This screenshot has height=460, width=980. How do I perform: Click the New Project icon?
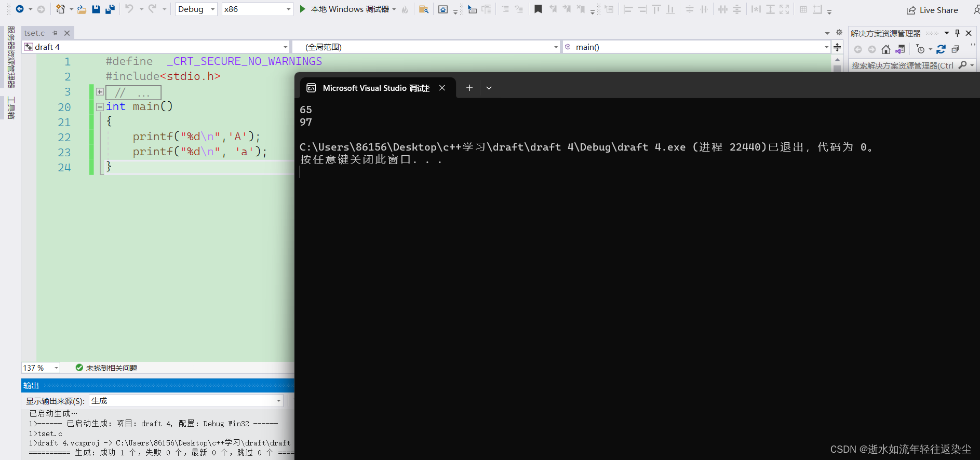(60, 9)
